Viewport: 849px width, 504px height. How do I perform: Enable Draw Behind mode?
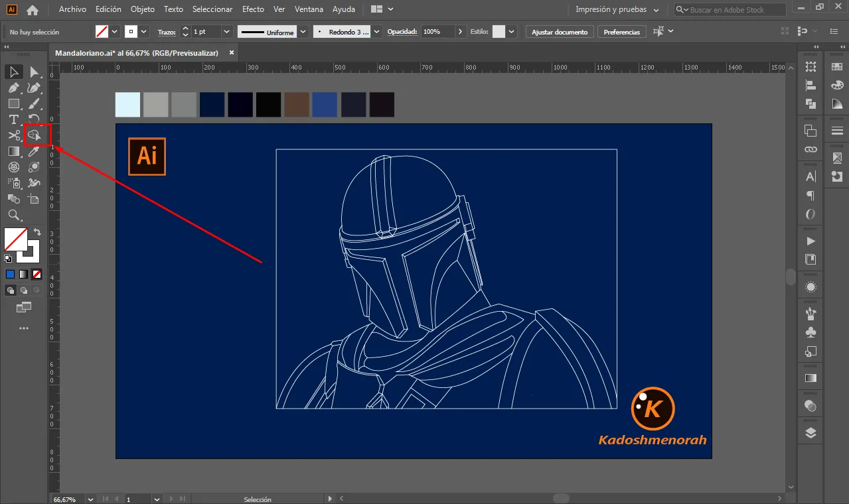coord(23,290)
